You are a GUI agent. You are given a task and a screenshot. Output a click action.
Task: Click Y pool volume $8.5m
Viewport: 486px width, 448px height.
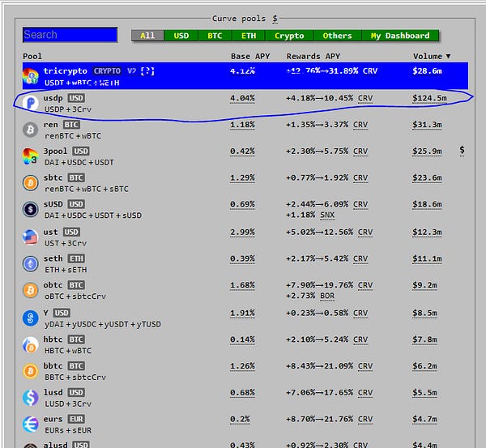(425, 314)
